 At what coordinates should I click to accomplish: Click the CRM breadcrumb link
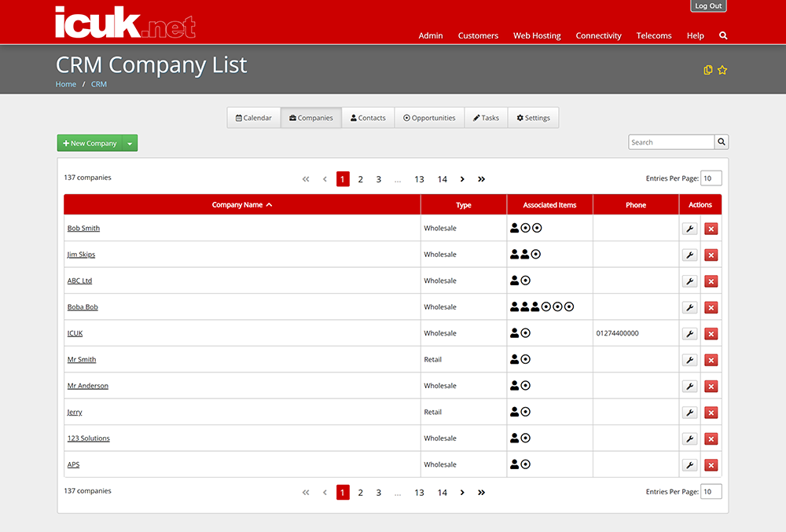(99, 84)
